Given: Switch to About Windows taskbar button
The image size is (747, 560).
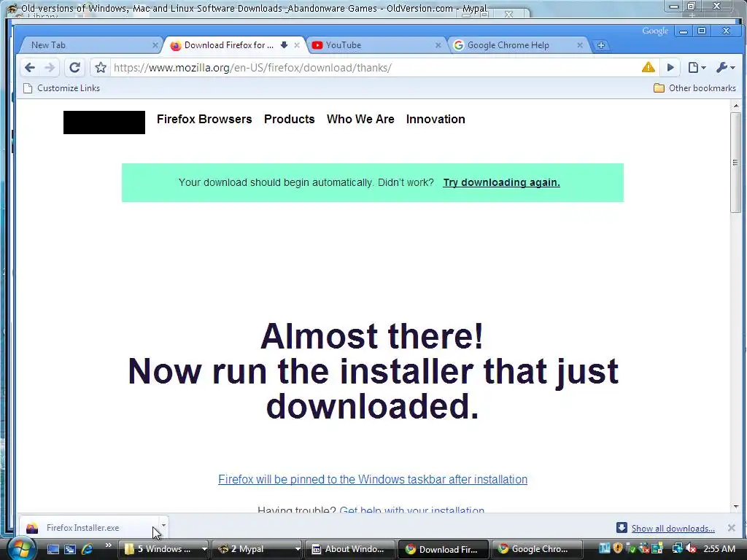Looking at the screenshot, I should click(x=350, y=549).
